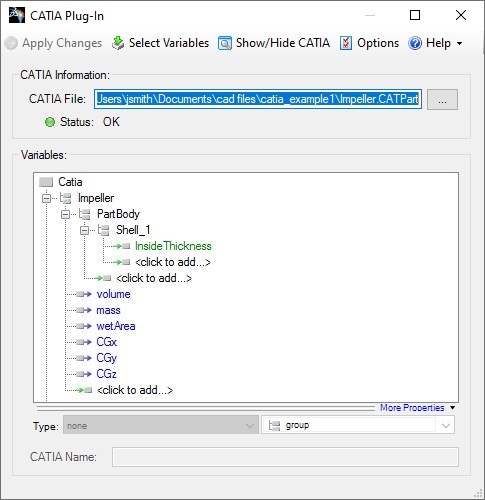Screen dimensions: 485x500
Task: Open Options via checklist icon
Action: point(346,43)
